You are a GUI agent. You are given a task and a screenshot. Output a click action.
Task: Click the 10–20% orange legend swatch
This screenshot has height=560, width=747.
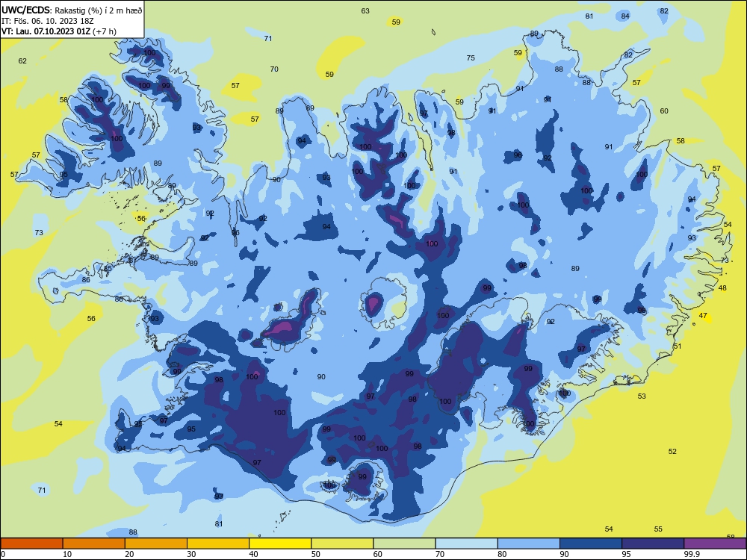point(94,544)
